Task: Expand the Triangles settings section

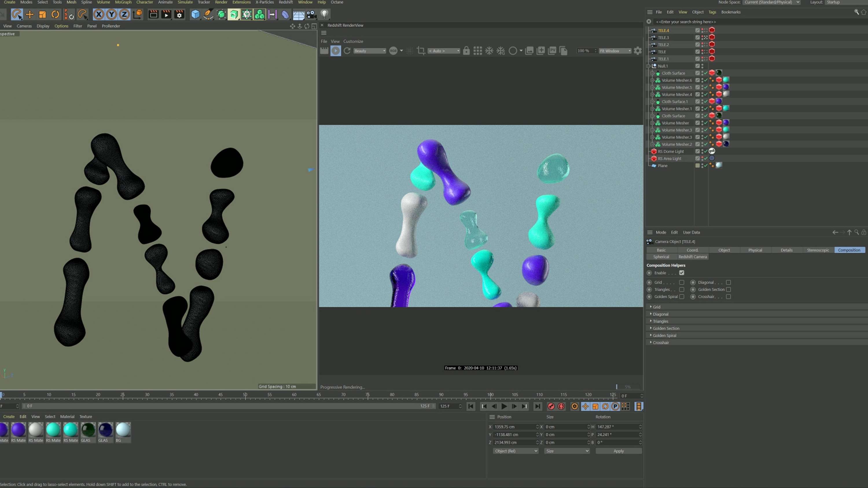Action: point(757,321)
